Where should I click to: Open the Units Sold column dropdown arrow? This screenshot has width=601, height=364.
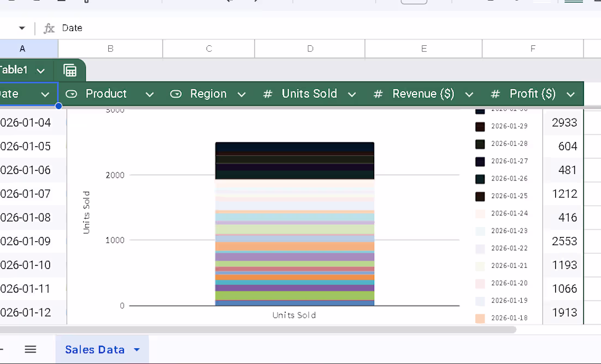coord(352,94)
